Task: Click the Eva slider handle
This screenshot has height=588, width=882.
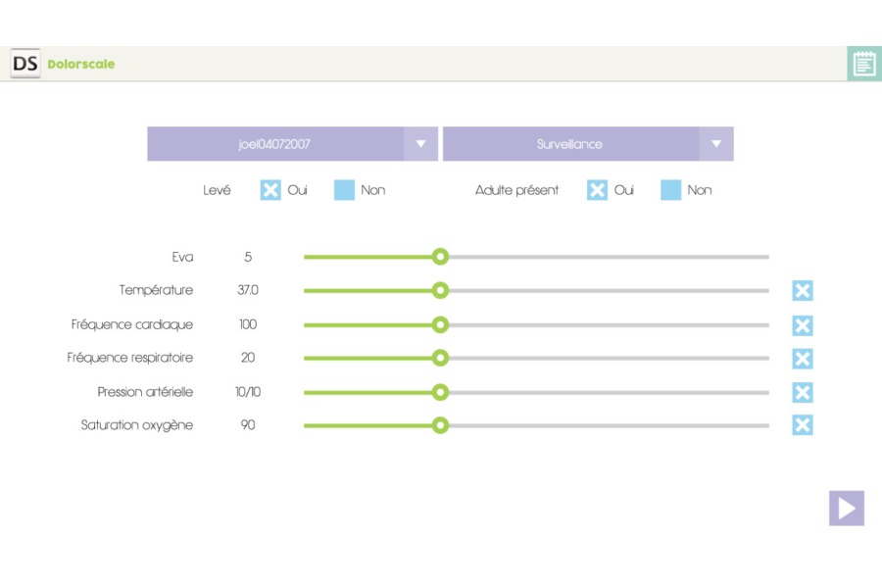Action: (440, 257)
